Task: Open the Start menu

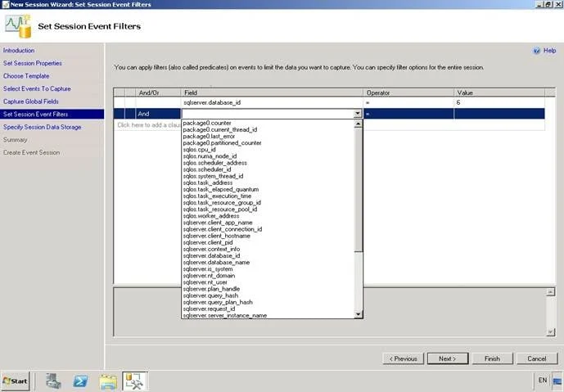Action: [16, 381]
